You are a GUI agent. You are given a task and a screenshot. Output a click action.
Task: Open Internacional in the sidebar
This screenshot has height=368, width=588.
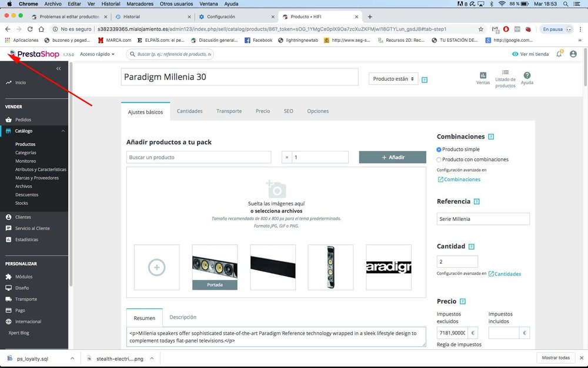(28, 322)
